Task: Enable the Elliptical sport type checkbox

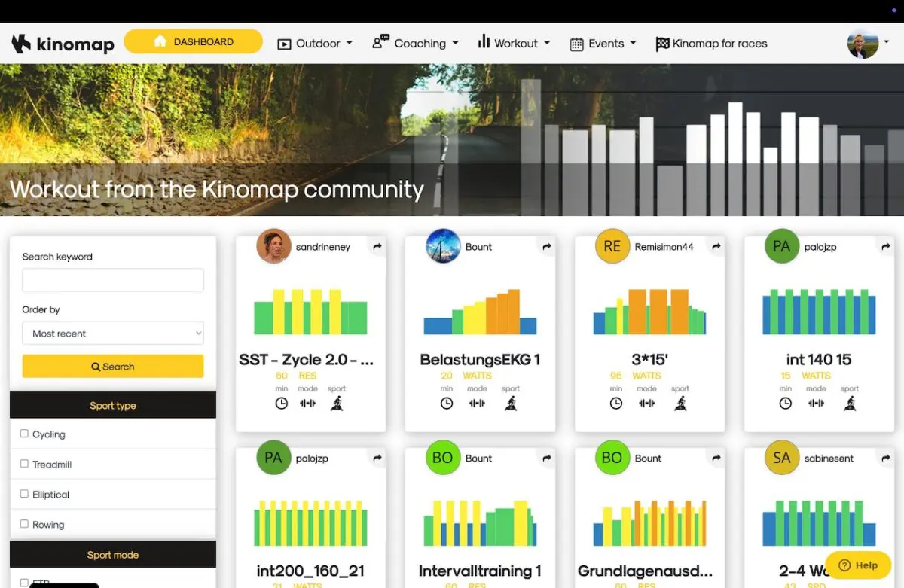Action: 24,494
